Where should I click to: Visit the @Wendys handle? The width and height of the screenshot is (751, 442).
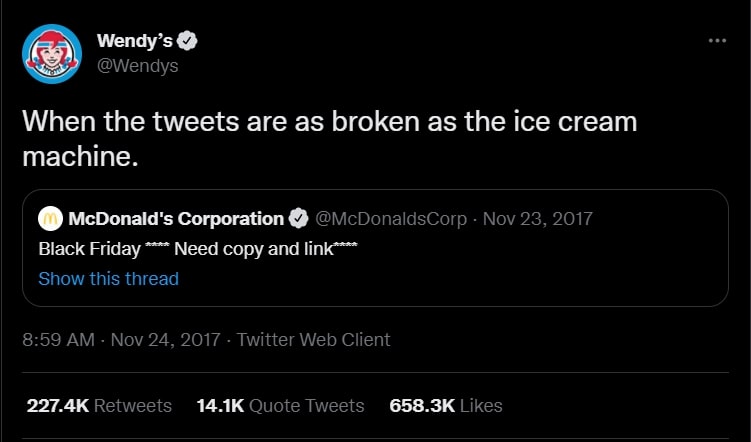(137, 65)
